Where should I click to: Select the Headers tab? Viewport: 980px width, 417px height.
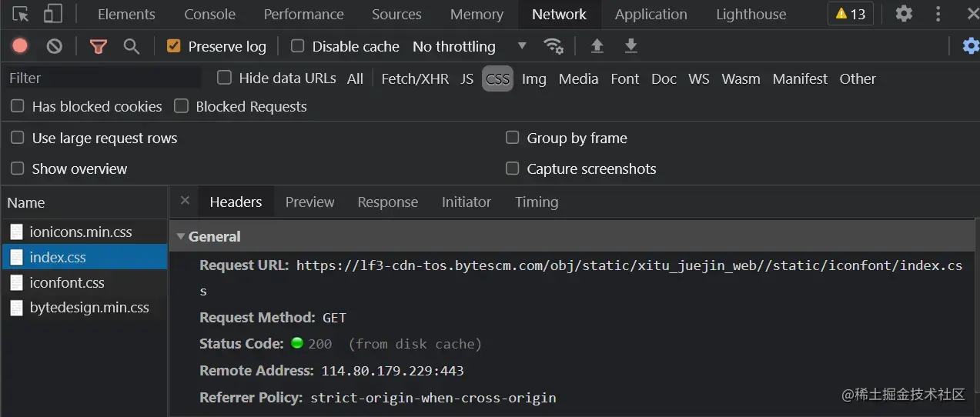(236, 202)
